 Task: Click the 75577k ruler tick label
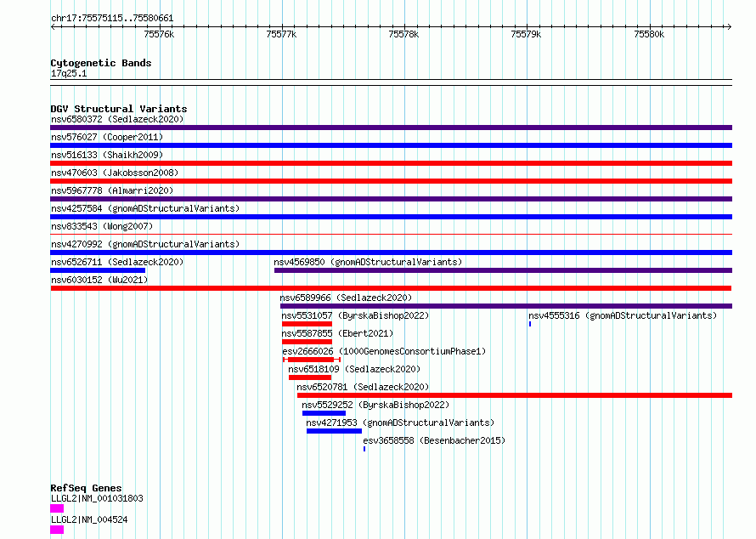pyautogui.click(x=281, y=34)
